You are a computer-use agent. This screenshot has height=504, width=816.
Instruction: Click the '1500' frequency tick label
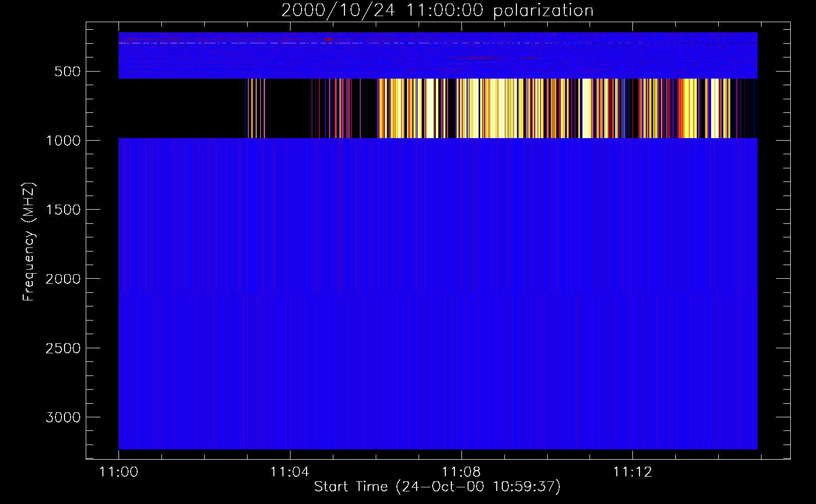click(x=63, y=210)
